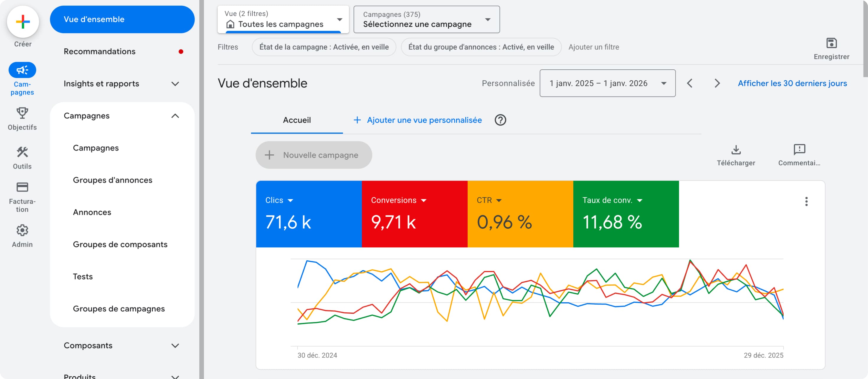Expand the Composants section
The width and height of the screenshot is (868, 379).
coord(175,346)
